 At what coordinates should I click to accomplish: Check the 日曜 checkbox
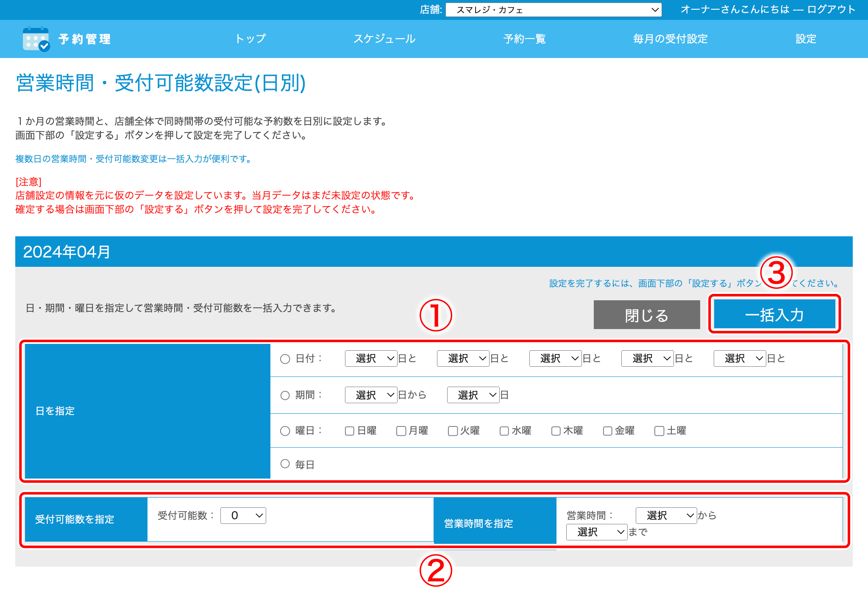coord(349,431)
